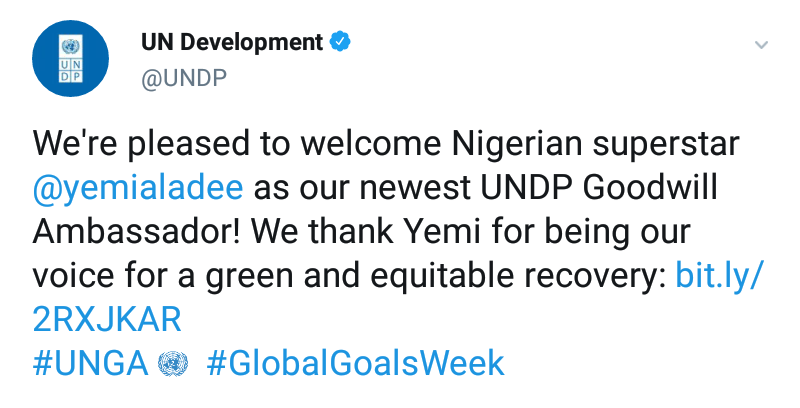Viewport: 800px width, 408px height.
Task: Click the blue verified badge
Action: pyautogui.click(x=340, y=43)
